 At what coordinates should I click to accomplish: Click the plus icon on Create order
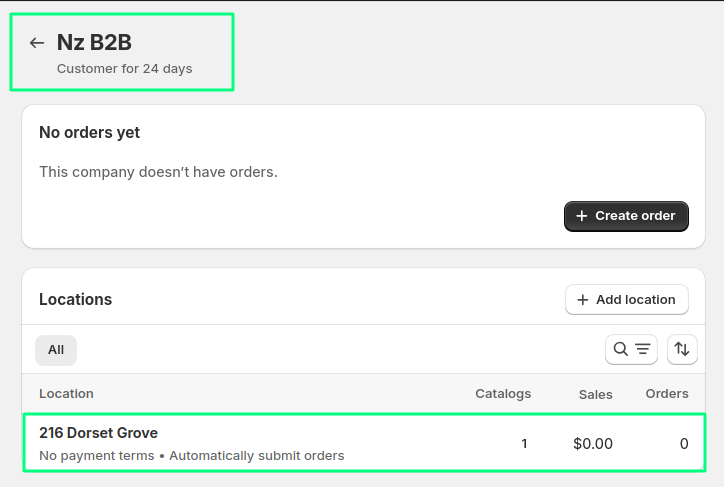point(582,216)
